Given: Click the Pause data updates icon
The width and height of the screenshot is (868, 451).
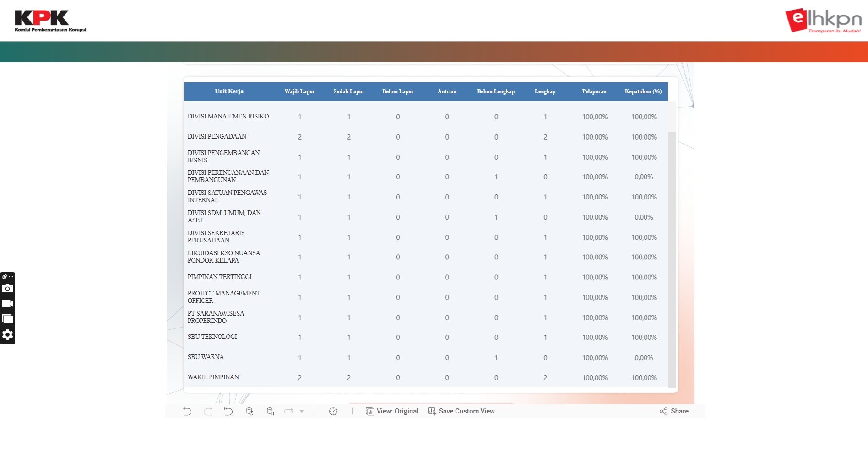Looking at the screenshot, I should click(270, 411).
